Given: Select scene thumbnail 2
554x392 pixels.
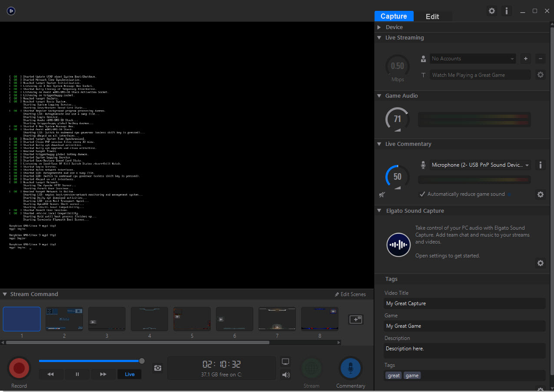Looking at the screenshot, I should coord(64,319).
